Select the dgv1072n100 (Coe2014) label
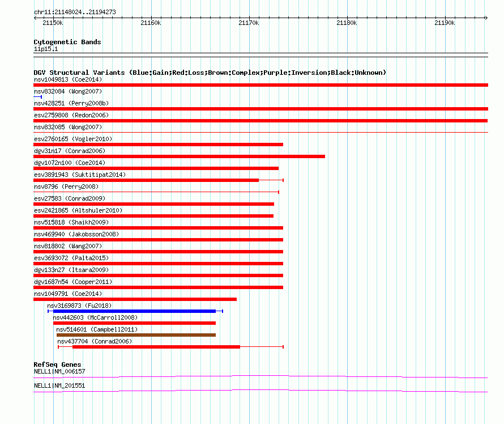504x424 pixels. [x=70, y=163]
